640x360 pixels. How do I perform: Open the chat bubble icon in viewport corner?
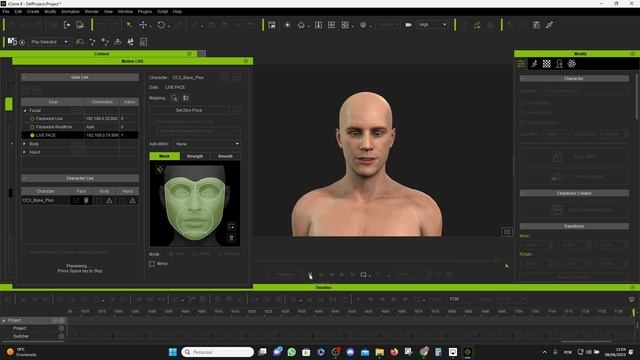(x=507, y=232)
